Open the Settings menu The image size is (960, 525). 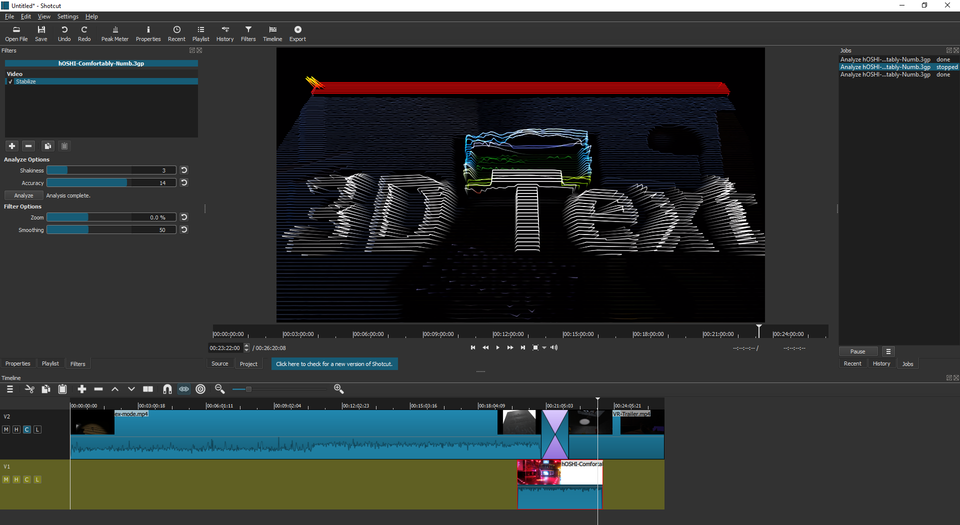pyautogui.click(x=67, y=17)
